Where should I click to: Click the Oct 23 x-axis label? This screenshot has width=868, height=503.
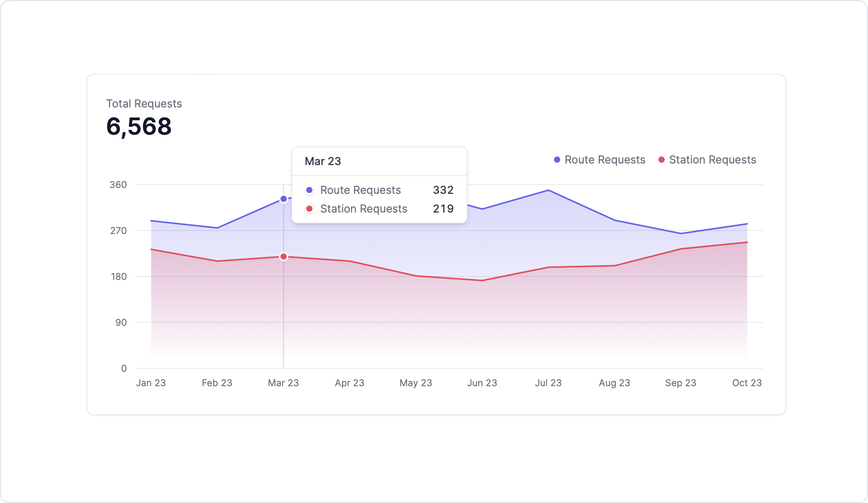tap(747, 383)
